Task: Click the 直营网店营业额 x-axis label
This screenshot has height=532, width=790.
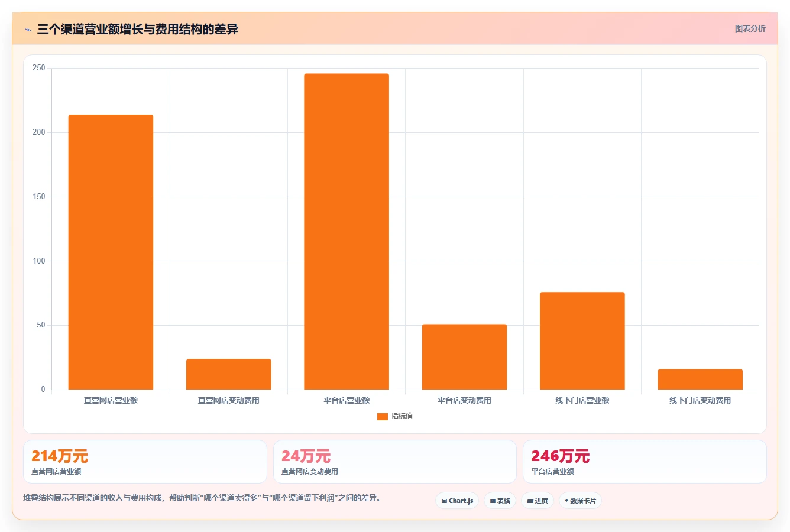Action: click(x=111, y=401)
